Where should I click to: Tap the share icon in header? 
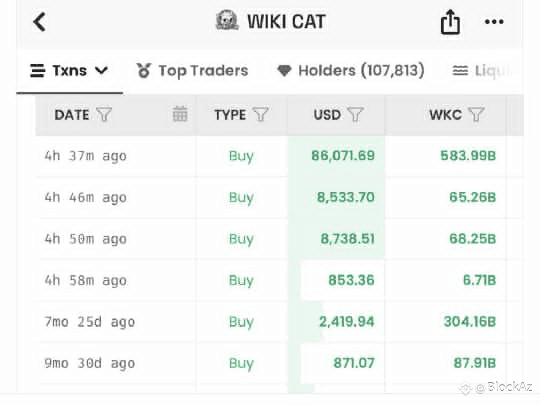pos(450,22)
